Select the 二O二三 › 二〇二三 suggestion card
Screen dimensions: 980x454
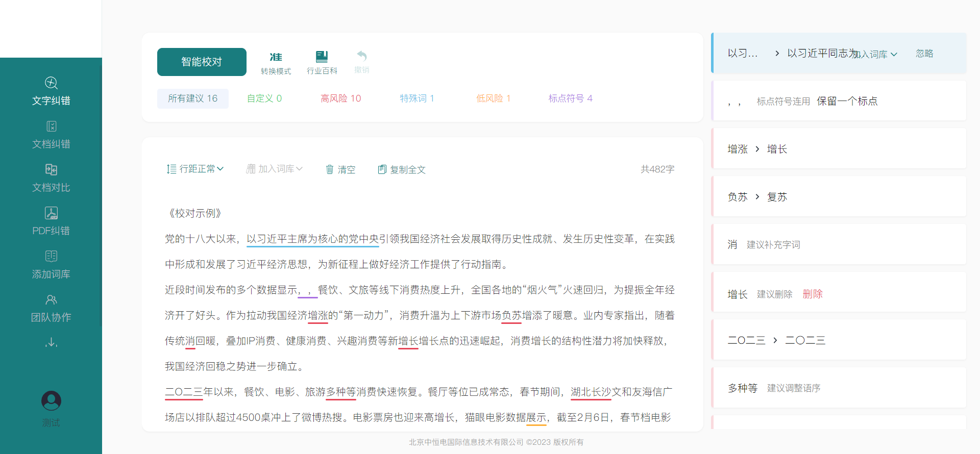pyautogui.click(x=839, y=340)
